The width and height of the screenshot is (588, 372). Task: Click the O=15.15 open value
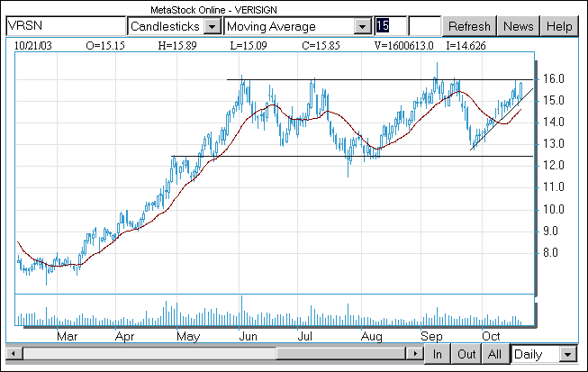pyautogui.click(x=105, y=46)
